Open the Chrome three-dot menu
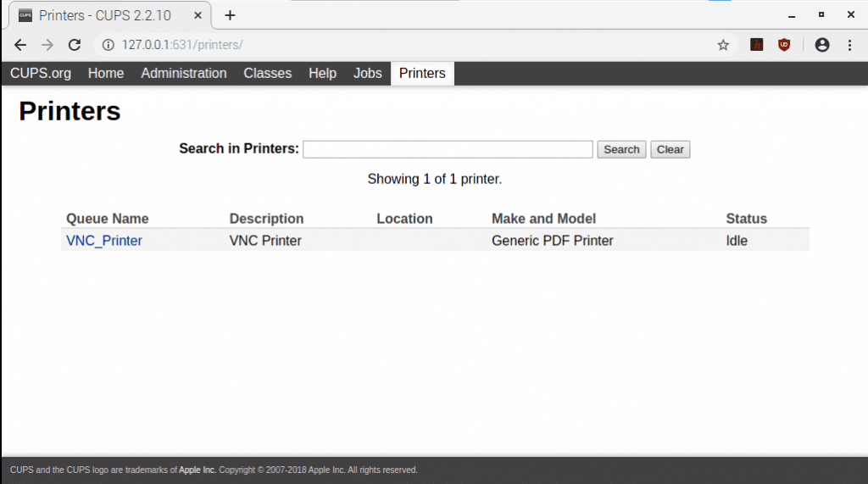 [x=849, y=45]
